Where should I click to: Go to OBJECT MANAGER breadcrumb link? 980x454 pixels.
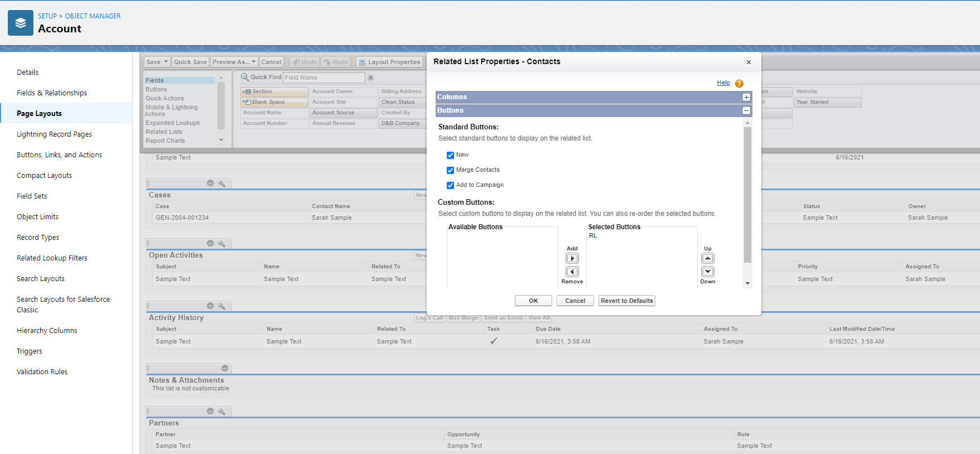pyautogui.click(x=93, y=16)
